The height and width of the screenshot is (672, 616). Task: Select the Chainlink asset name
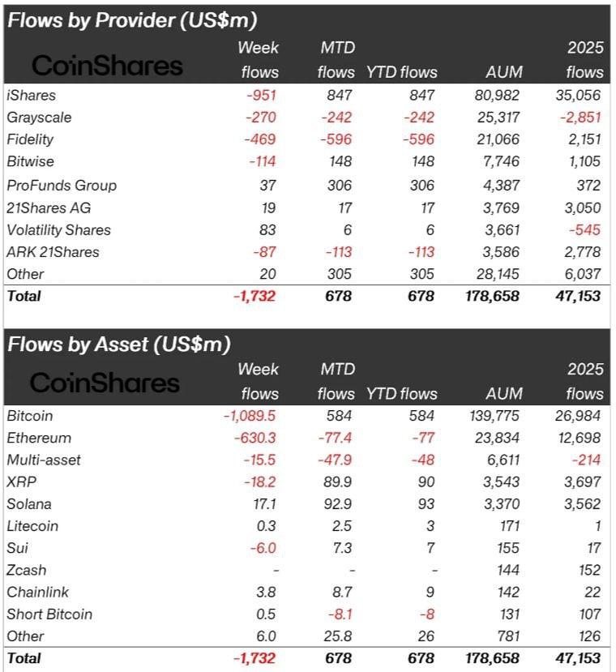click(x=36, y=592)
